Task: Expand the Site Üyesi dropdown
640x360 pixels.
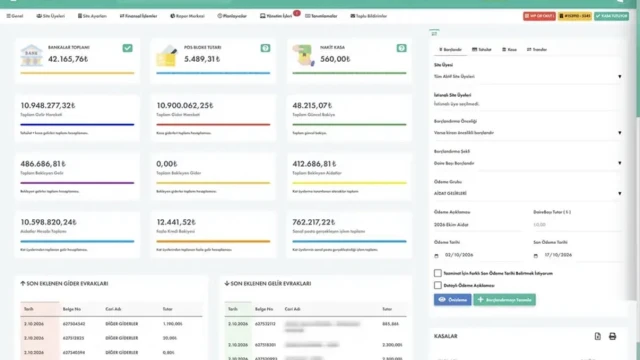Action: coord(527,76)
